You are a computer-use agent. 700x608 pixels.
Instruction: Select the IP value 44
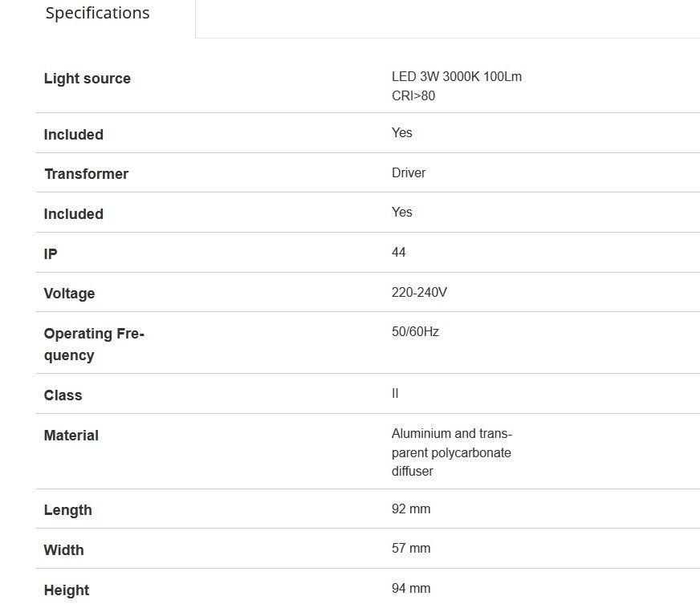(x=398, y=252)
